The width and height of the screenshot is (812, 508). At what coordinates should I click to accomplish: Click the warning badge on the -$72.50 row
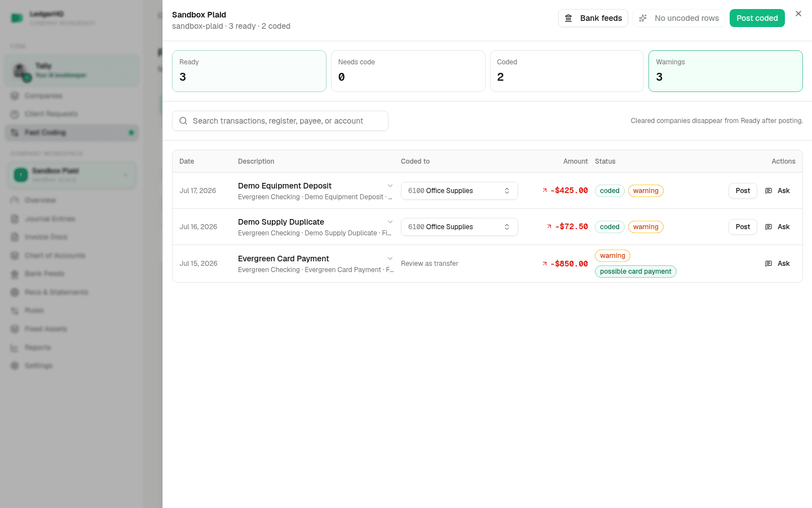click(646, 227)
